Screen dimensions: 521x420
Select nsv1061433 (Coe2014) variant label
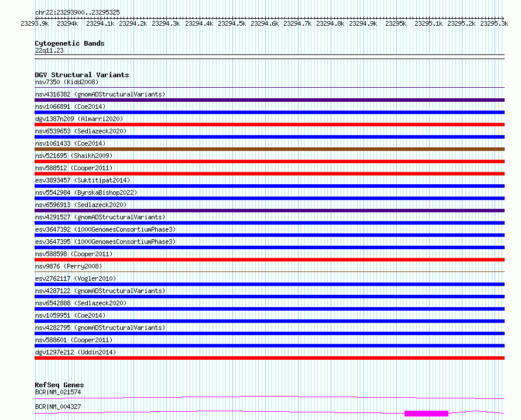click(70, 143)
